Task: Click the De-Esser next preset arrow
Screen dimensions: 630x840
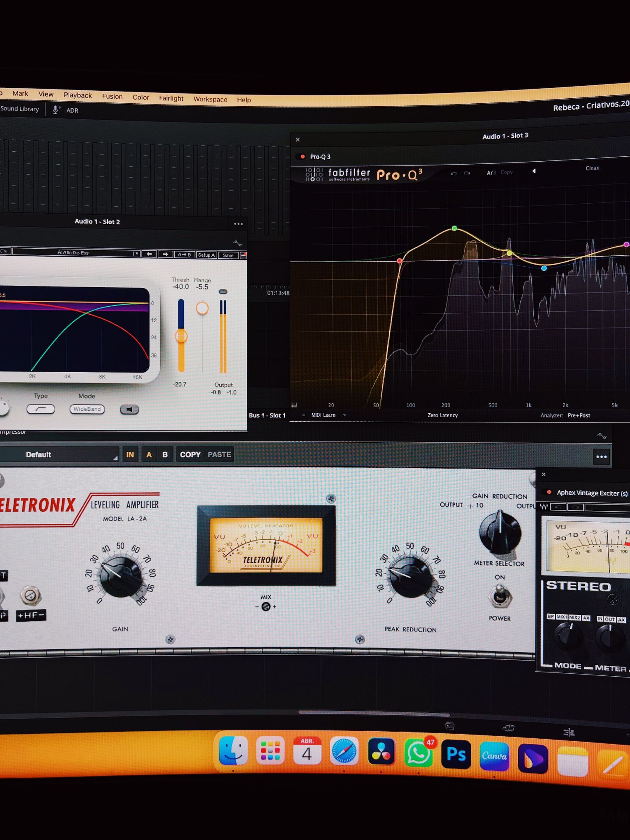Action: (165, 255)
